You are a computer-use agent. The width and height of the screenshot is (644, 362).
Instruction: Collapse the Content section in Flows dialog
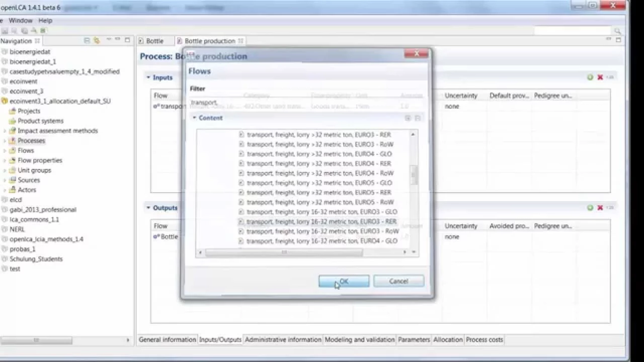(195, 118)
